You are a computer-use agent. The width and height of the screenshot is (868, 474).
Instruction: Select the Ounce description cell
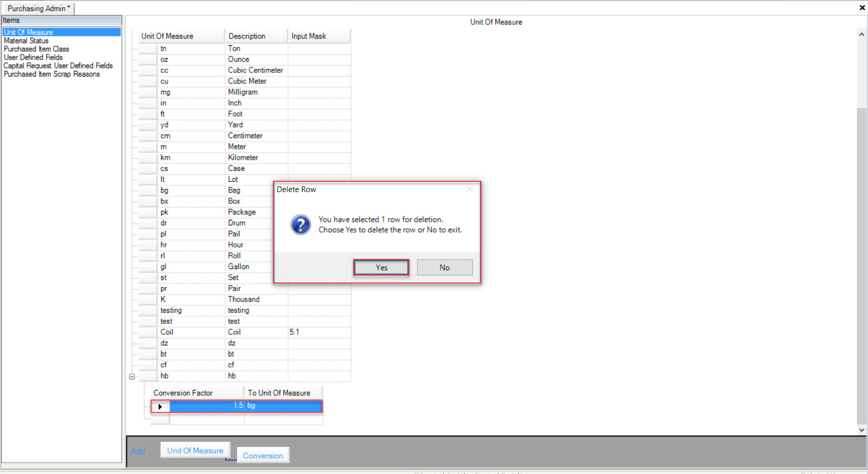256,59
